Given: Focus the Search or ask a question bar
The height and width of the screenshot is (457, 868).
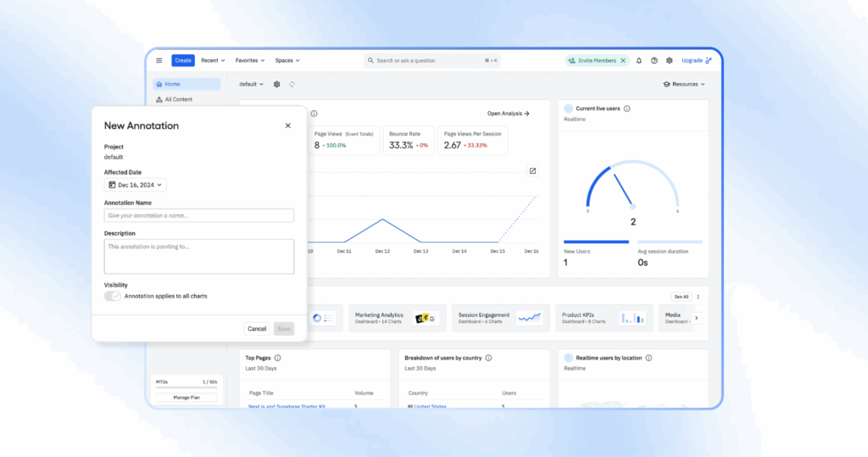Looking at the screenshot, I should click(431, 60).
